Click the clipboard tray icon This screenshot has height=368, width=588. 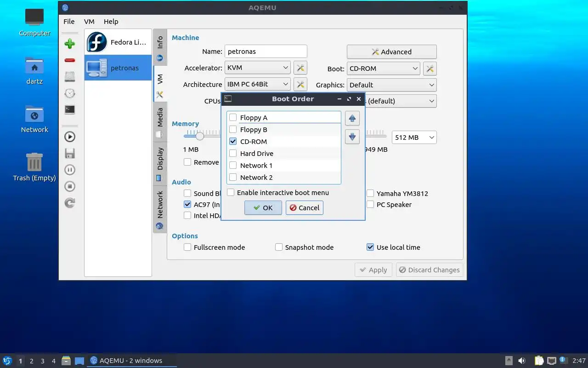[x=539, y=361]
